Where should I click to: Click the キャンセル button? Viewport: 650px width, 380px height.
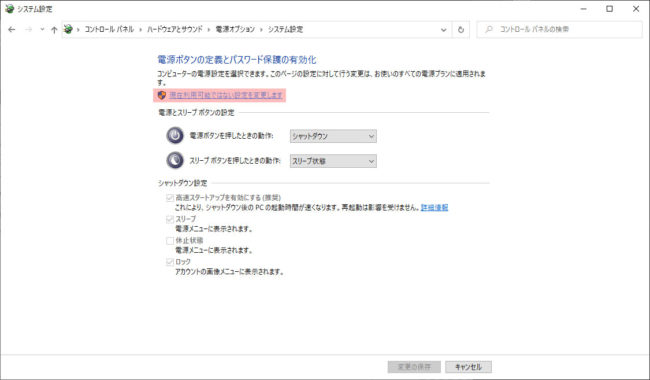tap(468, 367)
